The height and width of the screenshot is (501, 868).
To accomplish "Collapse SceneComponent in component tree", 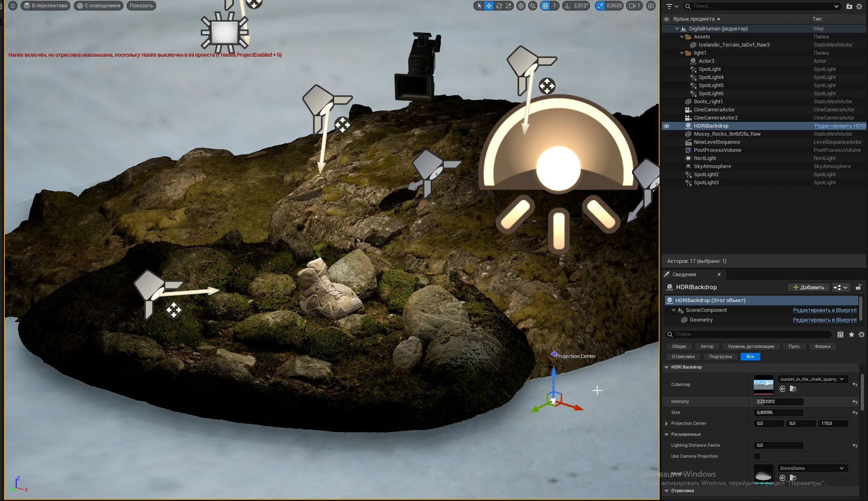I will click(x=674, y=310).
